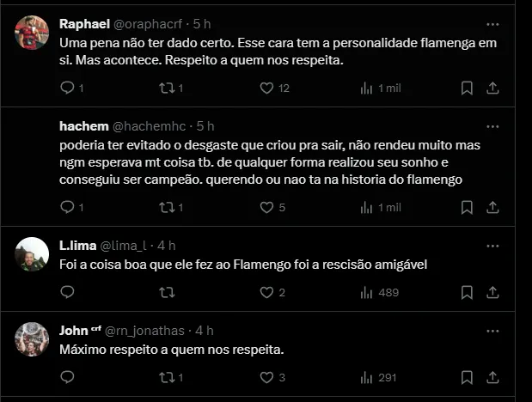Viewport: 532px width, 402px height.
Task: Share John's tweet
Action: tap(493, 377)
